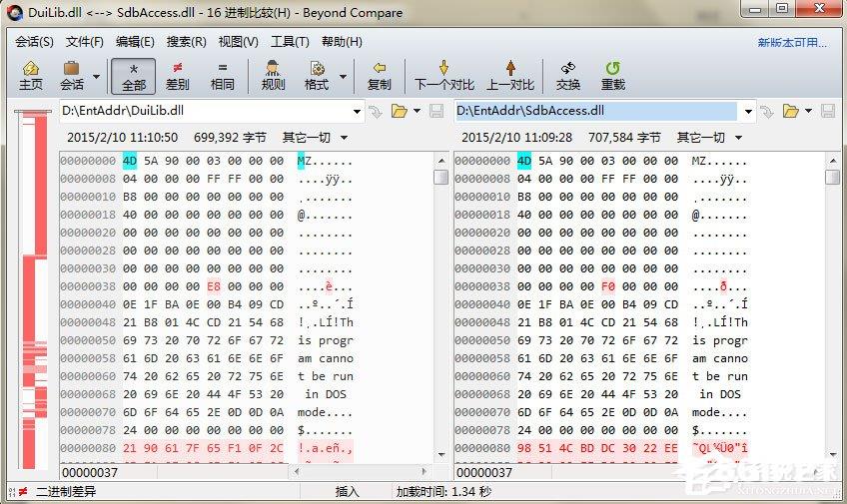Click the 格式 format toolbar icon
Screen dimensions: 847x504
tap(317, 76)
